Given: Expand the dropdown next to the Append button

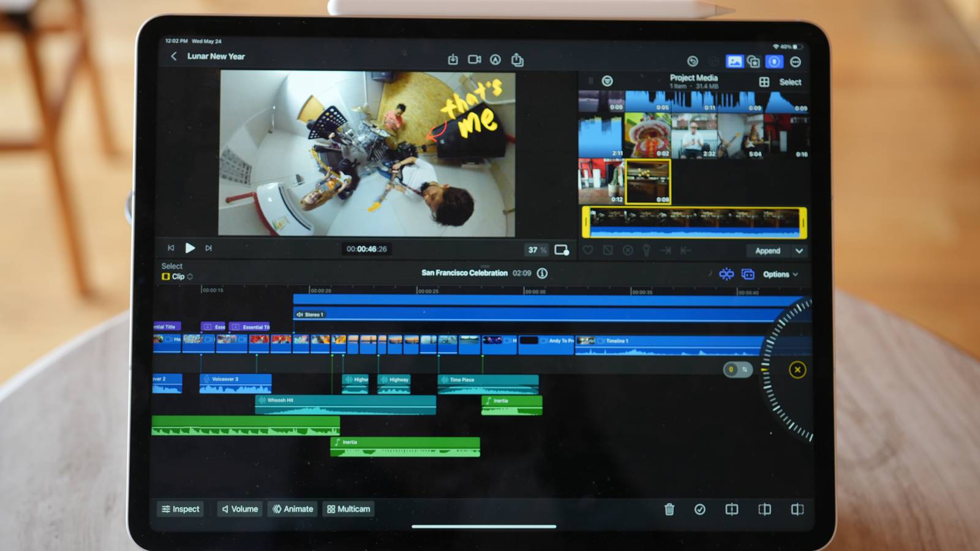Looking at the screenshot, I should pyautogui.click(x=799, y=250).
